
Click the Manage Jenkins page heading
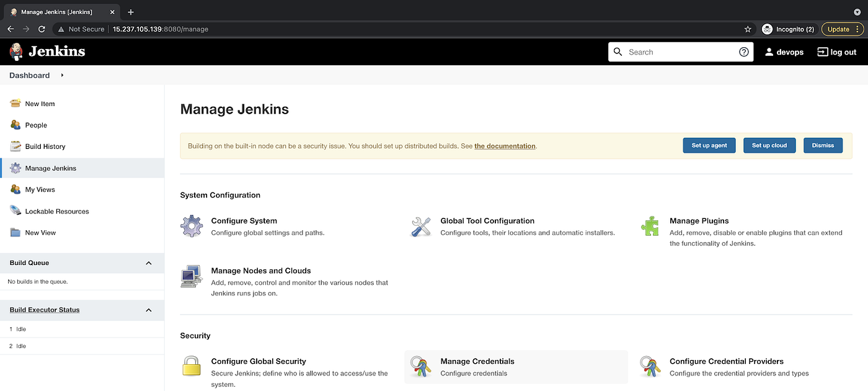coord(234,109)
